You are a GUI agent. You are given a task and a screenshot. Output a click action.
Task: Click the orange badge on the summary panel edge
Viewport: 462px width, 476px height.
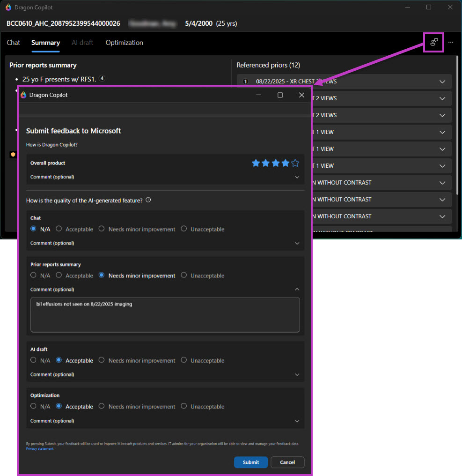tap(13, 154)
